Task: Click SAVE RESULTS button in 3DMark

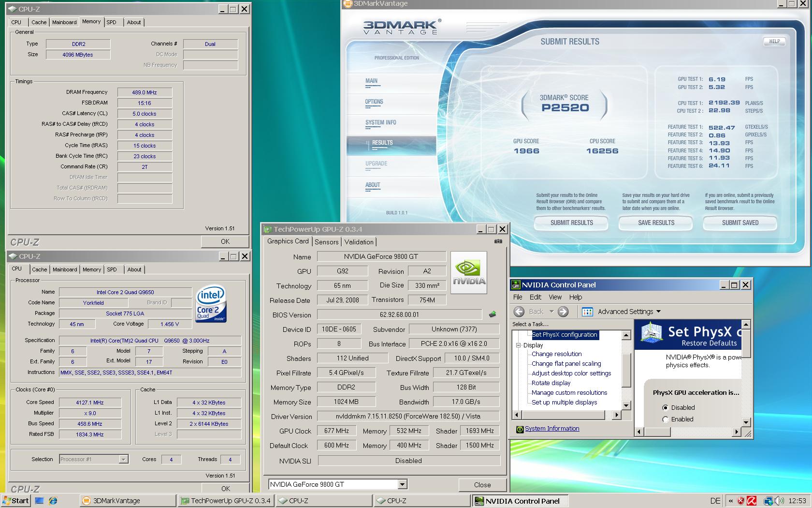Action: tap(656, 223)
